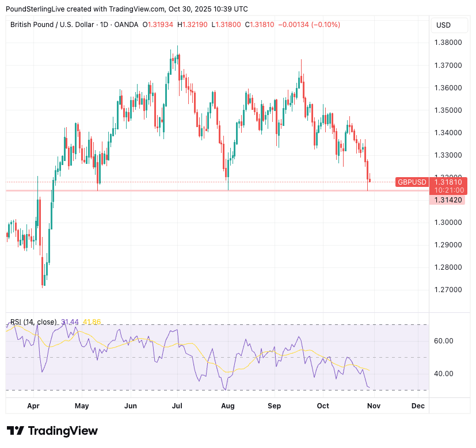This screenshot has width=476, height=448.
Task: Select the 1.31420 support level label
Action: (x=447, y=200)
